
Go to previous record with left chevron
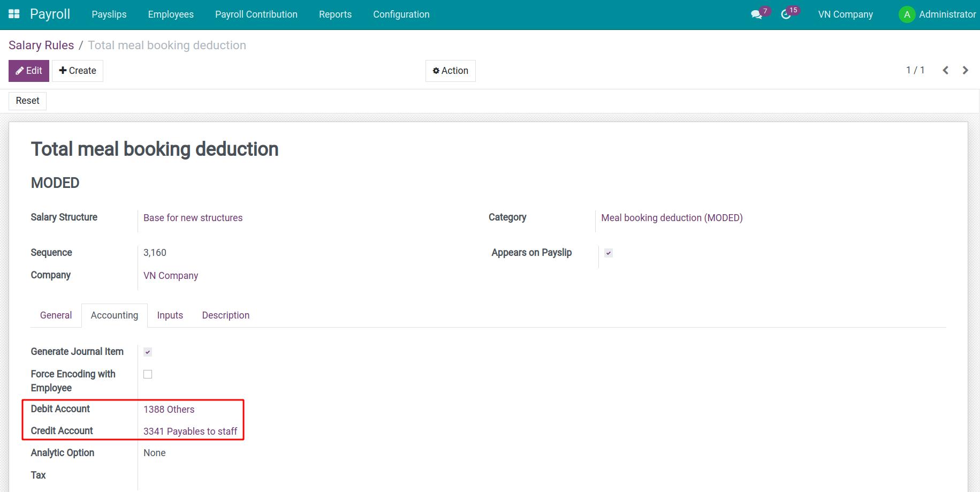[x=945, y=70]
